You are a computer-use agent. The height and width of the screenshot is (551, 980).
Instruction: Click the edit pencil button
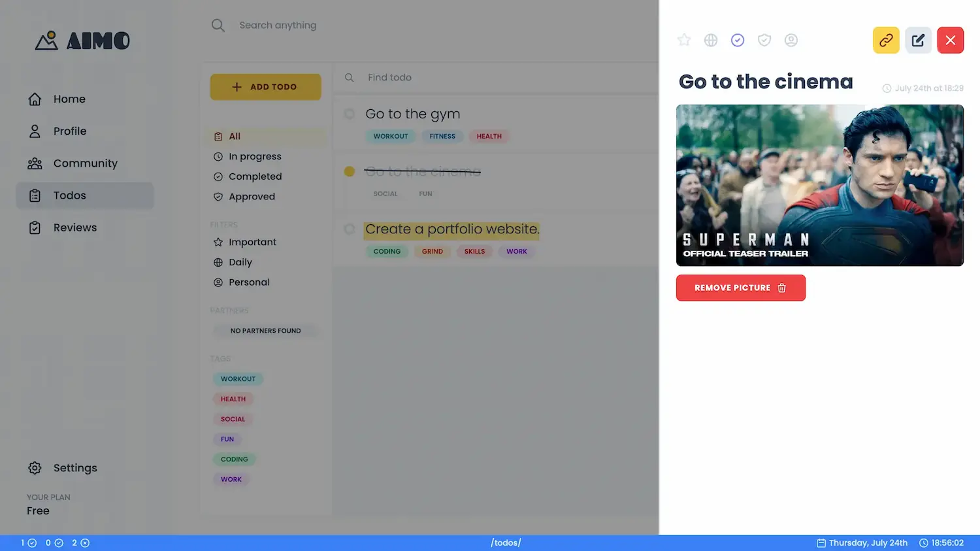(918, 41)
